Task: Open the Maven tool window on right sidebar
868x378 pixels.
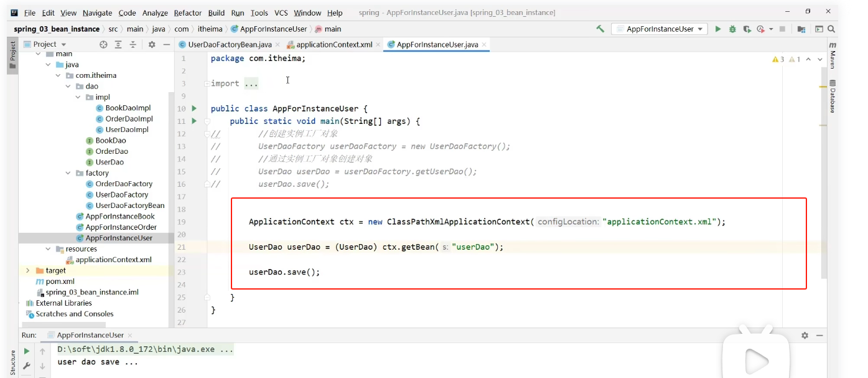Action: click(833, 55)
